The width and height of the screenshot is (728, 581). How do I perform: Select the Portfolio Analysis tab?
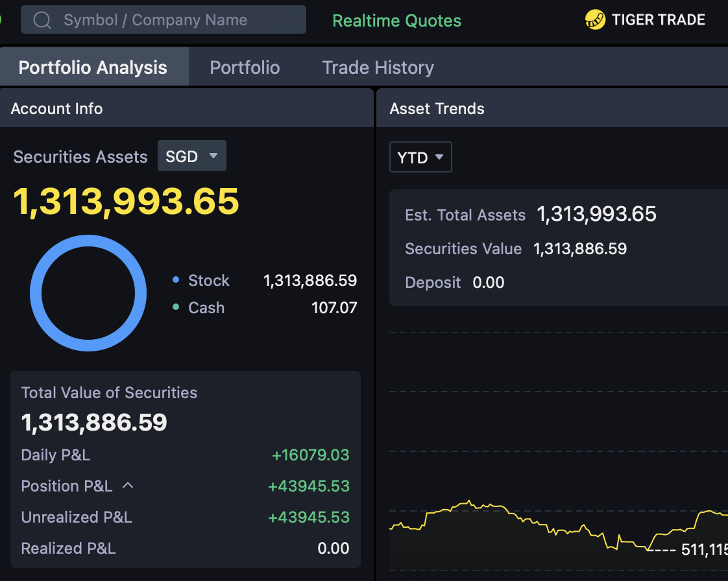coord(93,67)
